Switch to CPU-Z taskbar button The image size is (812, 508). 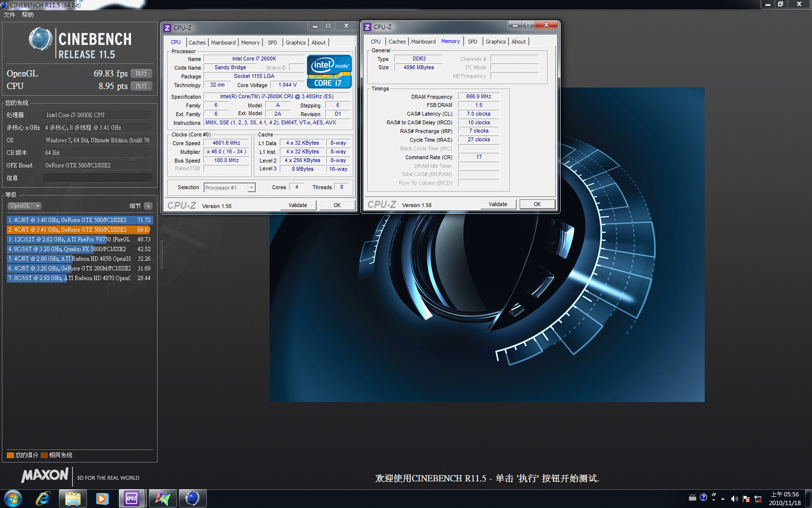(131, 498)
